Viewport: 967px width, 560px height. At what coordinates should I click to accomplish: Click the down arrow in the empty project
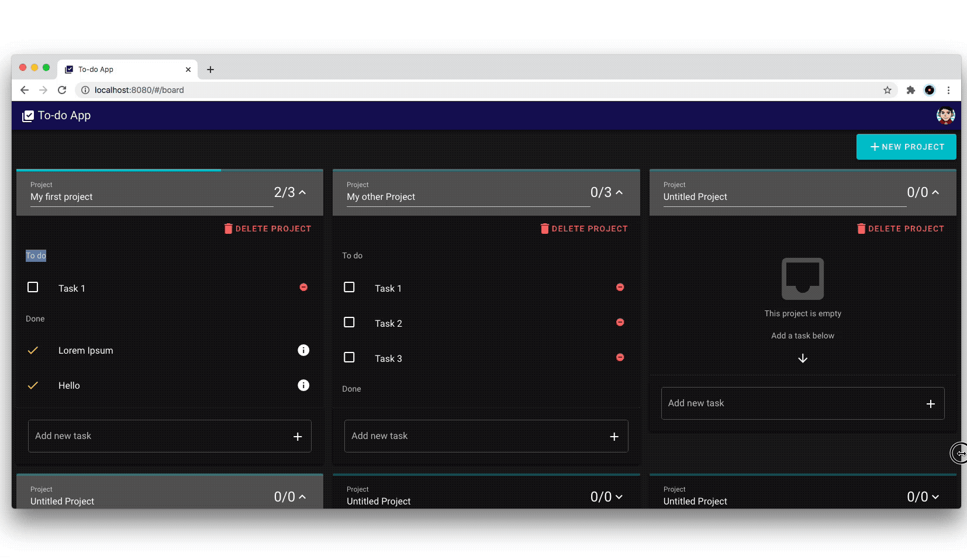[803, 358]
